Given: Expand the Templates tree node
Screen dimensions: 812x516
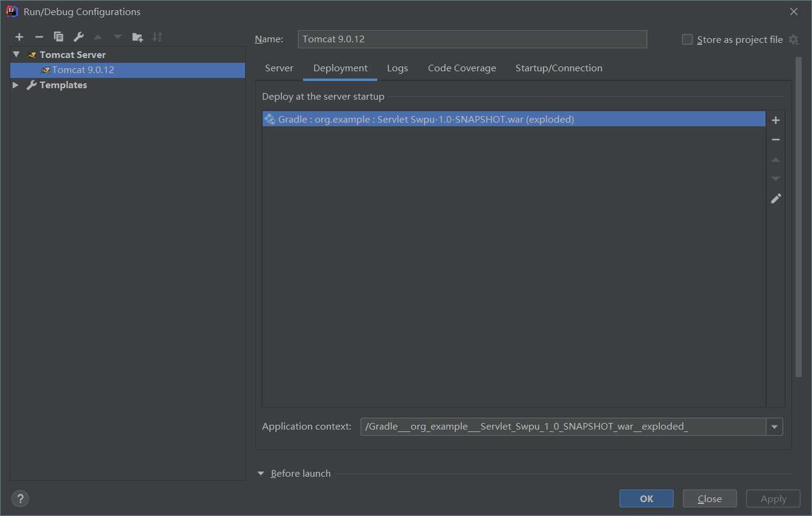Looking at the screenshot, I should coord(16,85).
